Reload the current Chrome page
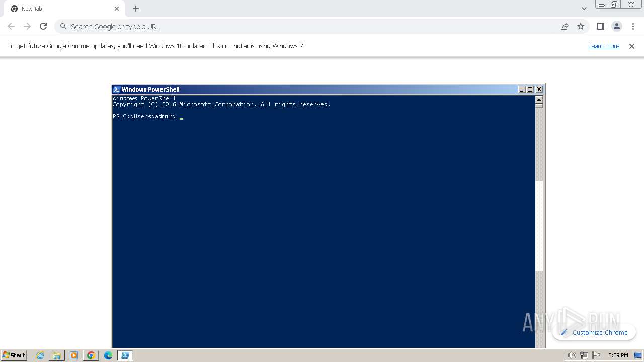The image size is (644, 362). pos(43,26)
